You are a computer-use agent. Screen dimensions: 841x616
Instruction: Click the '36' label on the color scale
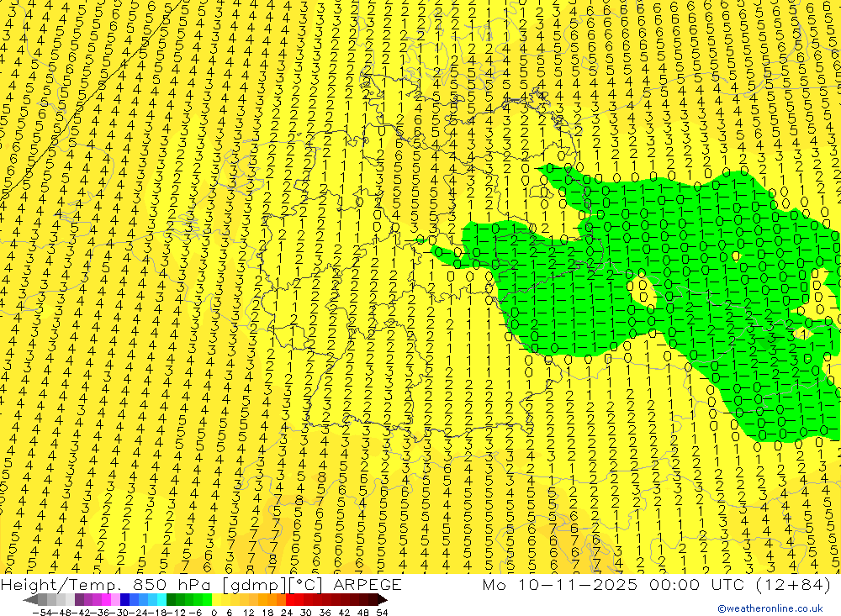[x=325, y=613]
